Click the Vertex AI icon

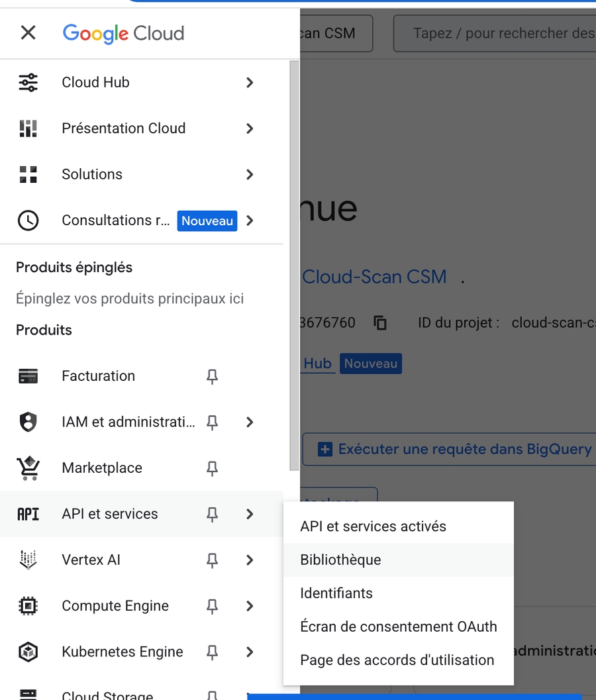click(28, 560)
